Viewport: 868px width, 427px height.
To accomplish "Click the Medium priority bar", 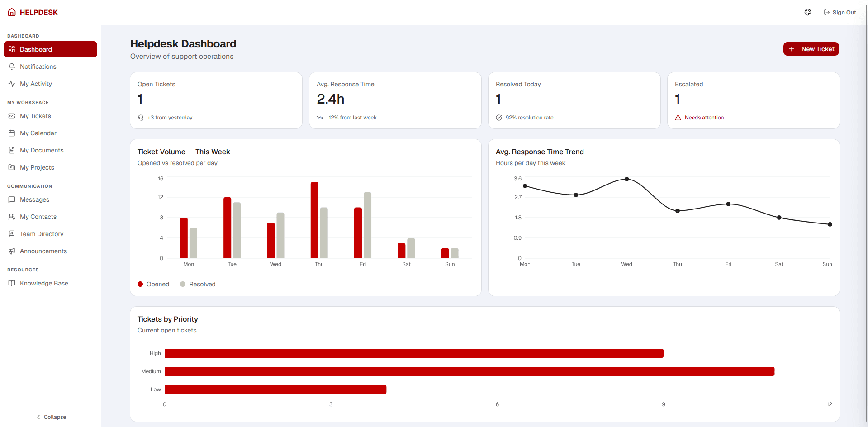I will [470, 371].
